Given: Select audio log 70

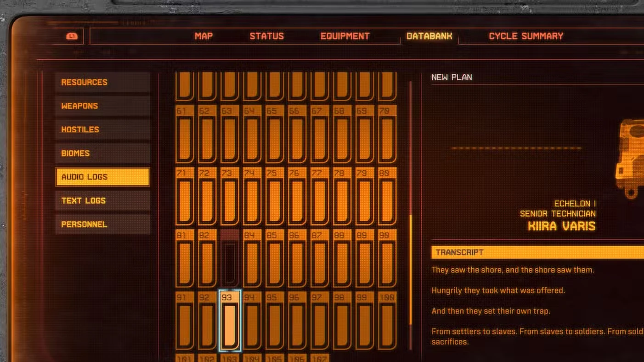Looking at the screenshot, I should pyautogui.click(x=387, y=134).
